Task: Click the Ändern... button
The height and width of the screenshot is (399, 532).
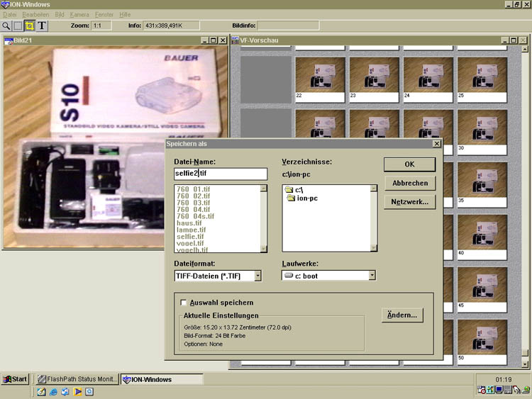Action: click(402, 315)
